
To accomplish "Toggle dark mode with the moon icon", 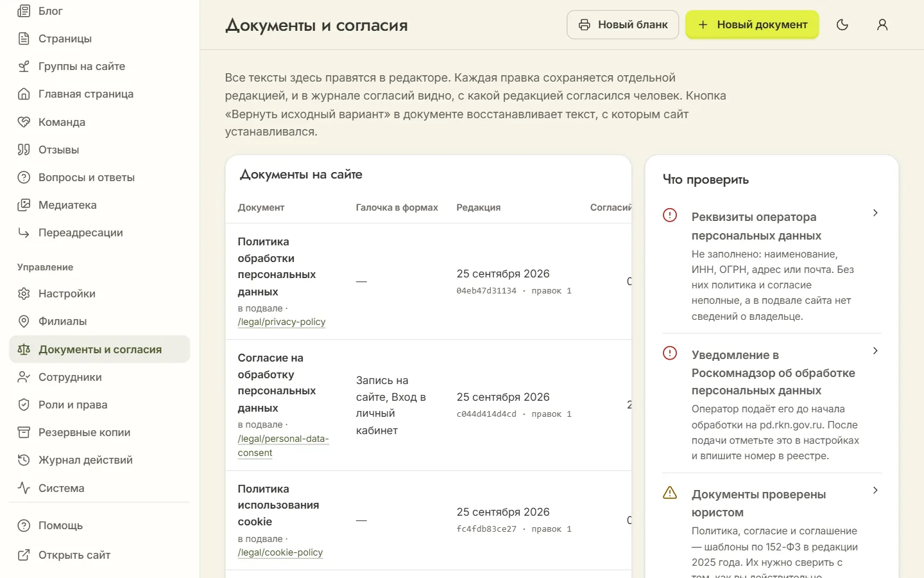I will 843,24.
